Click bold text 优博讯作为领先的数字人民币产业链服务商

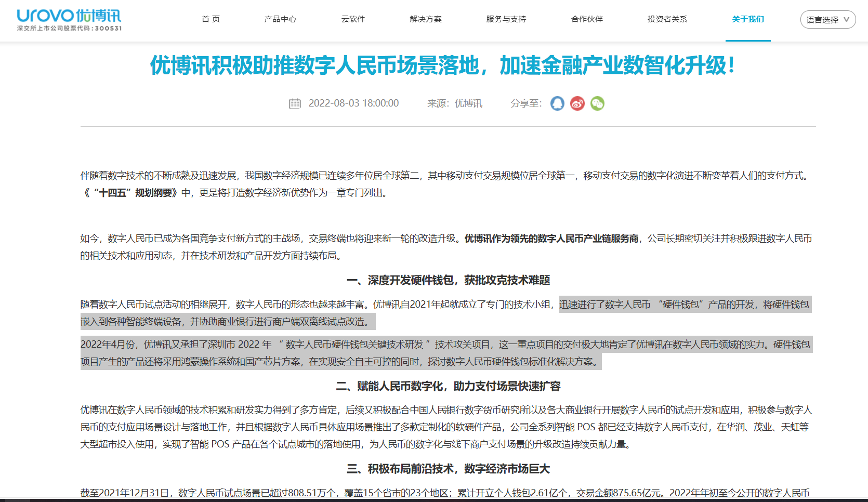coord(551,239)
